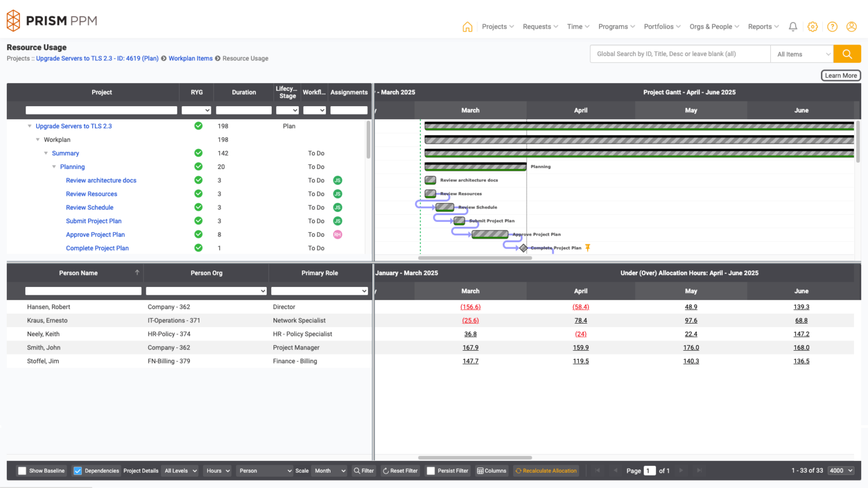Collapse the Workplan tree node
Screen dimensions: 868x488
pyautogui.click(x=38, y=140)
